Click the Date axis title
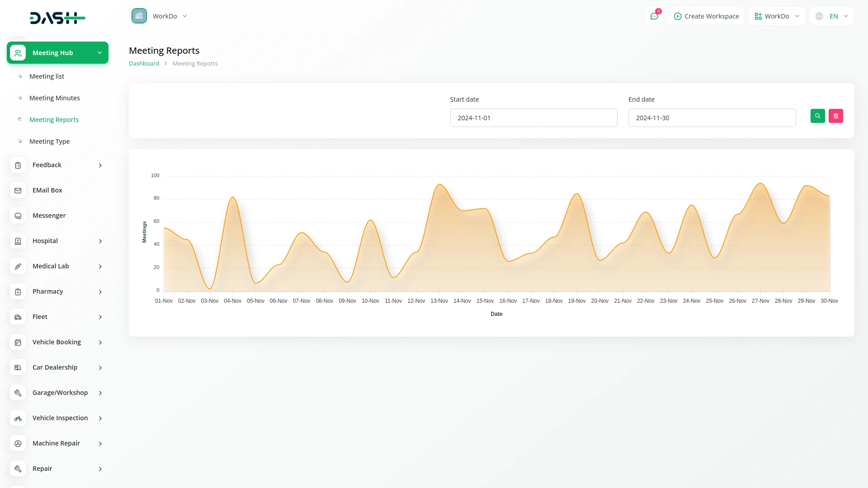 [x=496, y=314]
